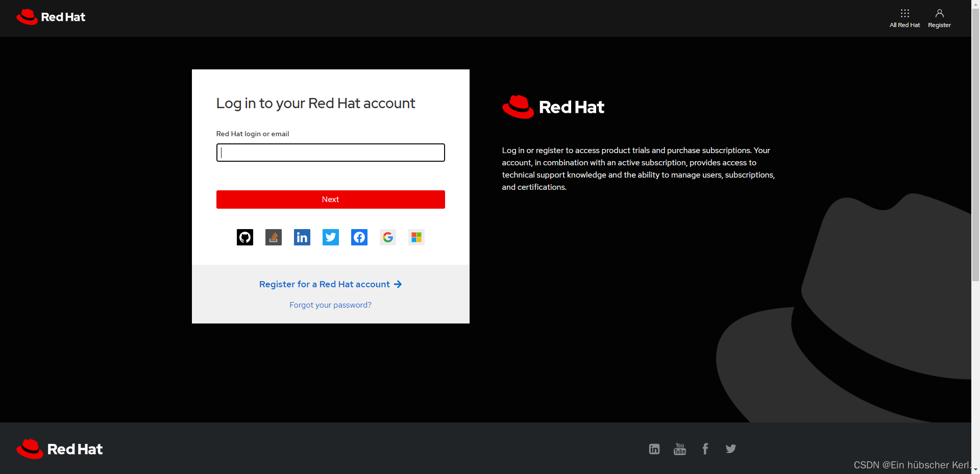This screenshot has height=474, width=980.
Task: Click the Forgot your password link
Action: (x=331, y=305)
